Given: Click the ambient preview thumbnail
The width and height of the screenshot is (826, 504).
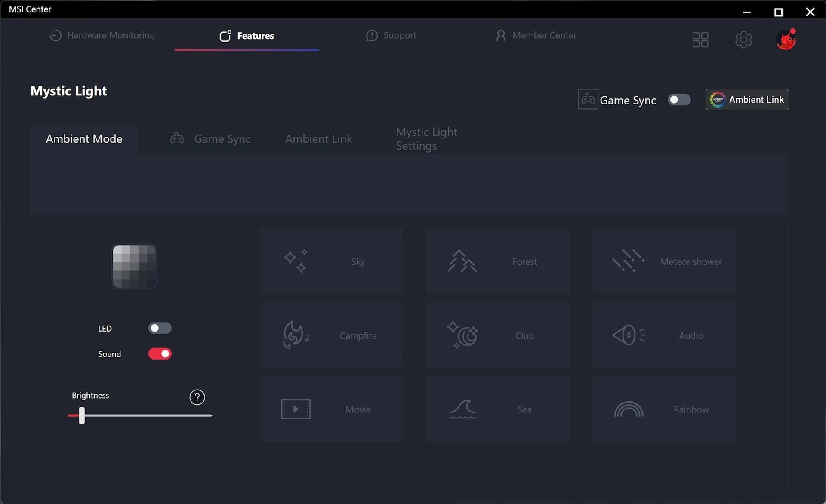Looking at the screenshot, I should 134,267.
